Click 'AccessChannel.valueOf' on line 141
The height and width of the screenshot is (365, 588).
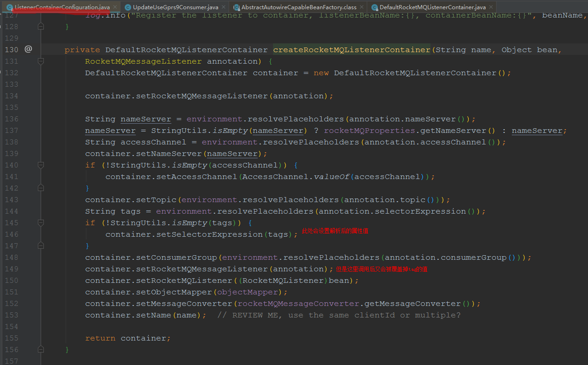pyautogui.click(x=296, y=177)
